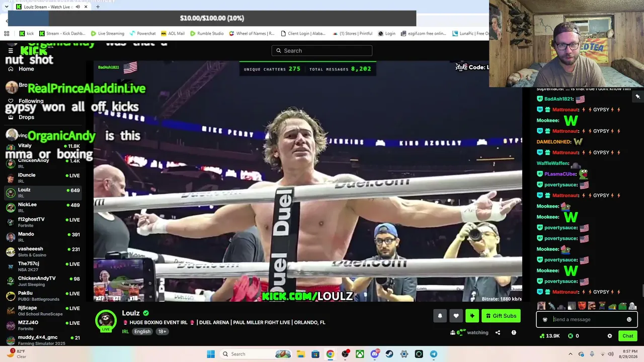Image resolution: width=644 pixels, height=362 pixels.
Task: Click the Kick search box
Action: click(322, 50)
